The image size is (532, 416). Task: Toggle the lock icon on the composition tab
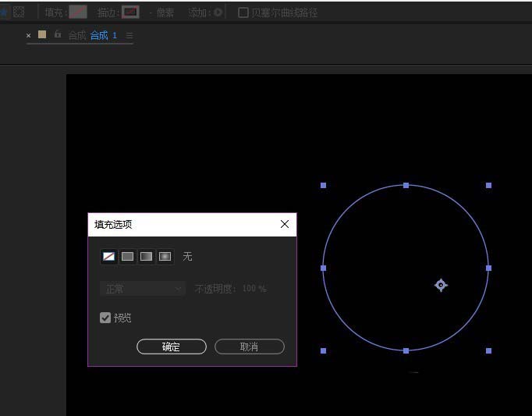coord(57,34)
